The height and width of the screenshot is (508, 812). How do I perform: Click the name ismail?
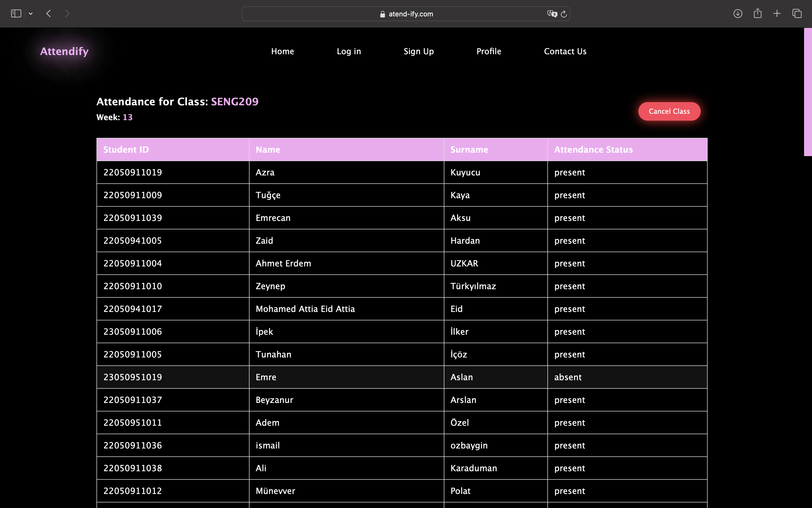(x=268, y=446)
